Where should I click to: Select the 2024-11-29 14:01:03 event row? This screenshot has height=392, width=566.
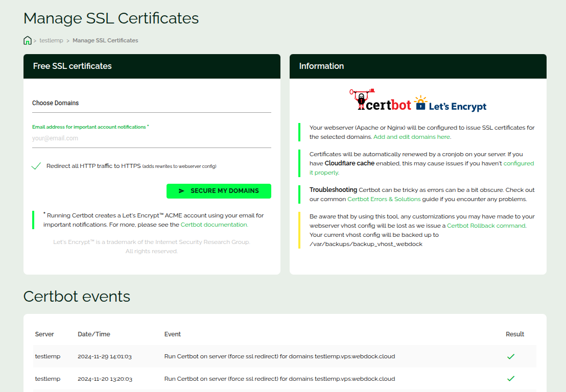pos(279,356)
